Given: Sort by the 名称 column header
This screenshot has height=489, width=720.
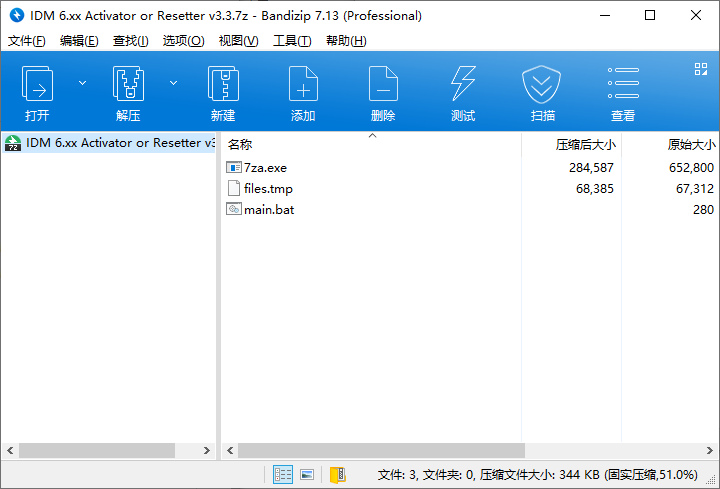Looking at the screenshot, I should point(240,145).
